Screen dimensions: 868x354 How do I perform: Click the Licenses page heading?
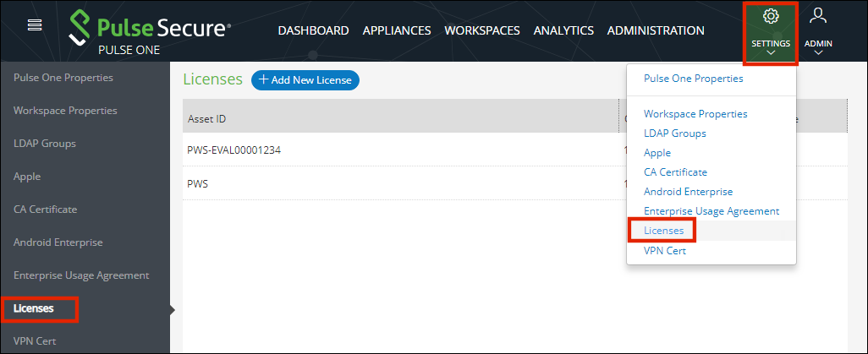coord(212,79)
